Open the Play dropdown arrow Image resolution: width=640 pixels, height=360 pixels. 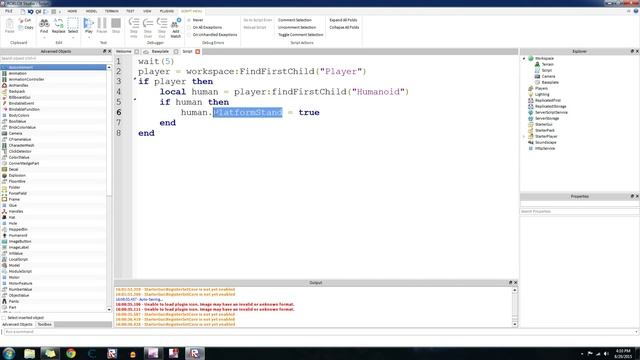(89, 38)
